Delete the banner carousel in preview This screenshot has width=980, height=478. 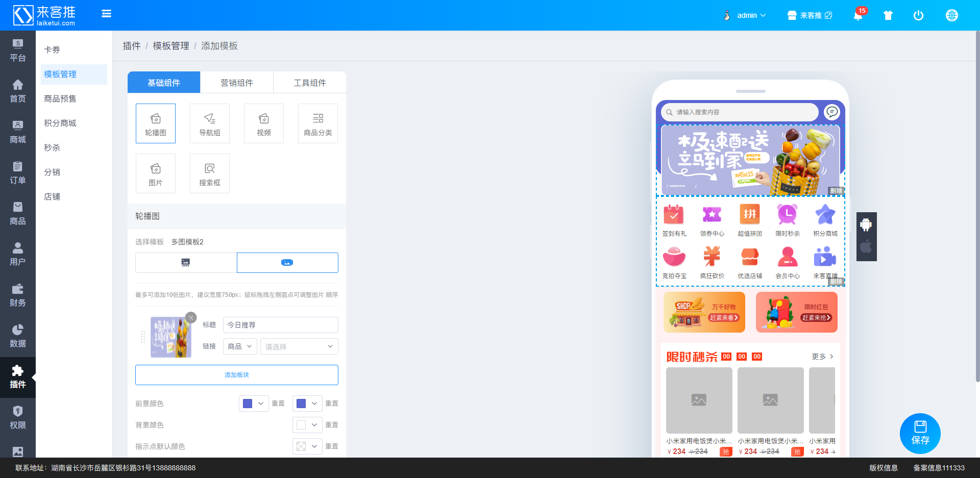pos(836,191)
